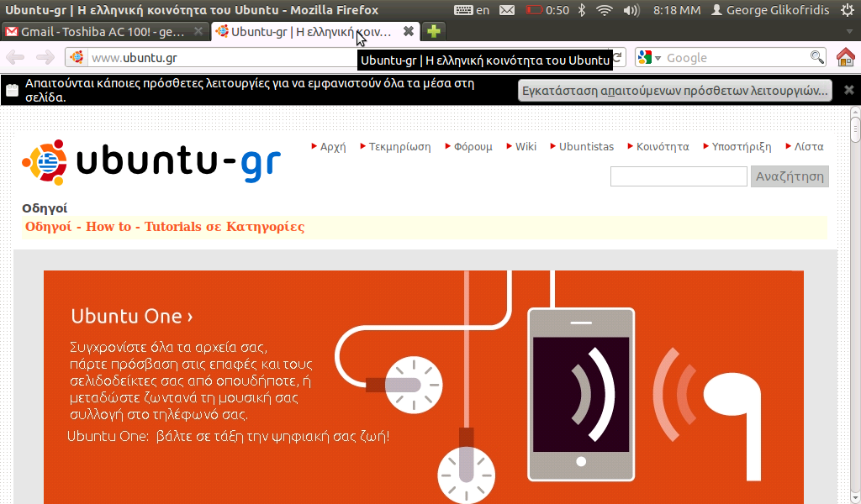
Task: Go forward to next page
Action: (45, 57)
